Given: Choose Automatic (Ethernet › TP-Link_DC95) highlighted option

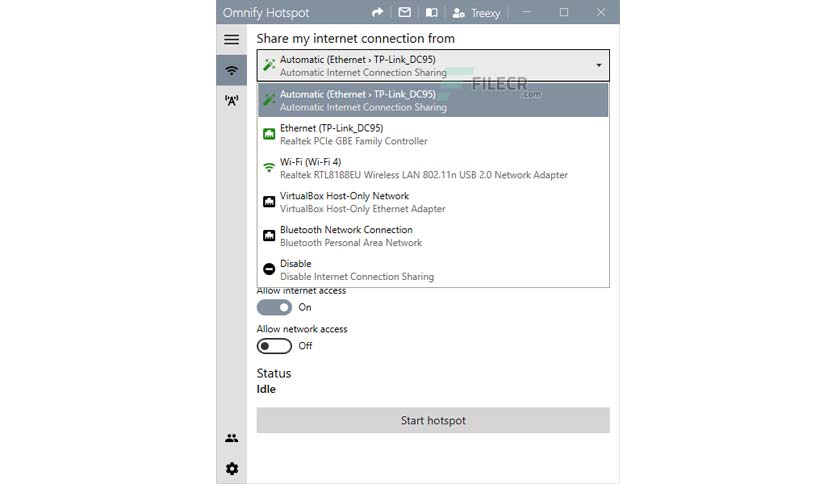Looking at the screenshot, I should [x=433, y=100].
